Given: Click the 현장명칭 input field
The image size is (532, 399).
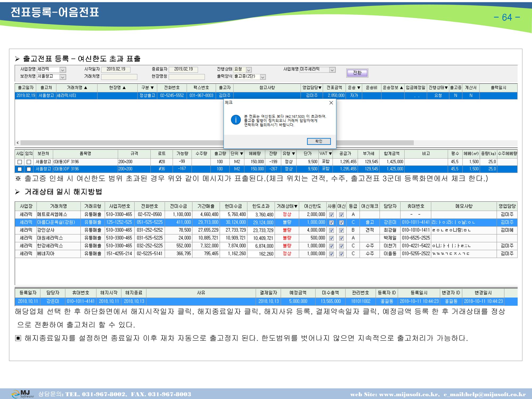Looking at the screenshot, I should tap(187, 77).
